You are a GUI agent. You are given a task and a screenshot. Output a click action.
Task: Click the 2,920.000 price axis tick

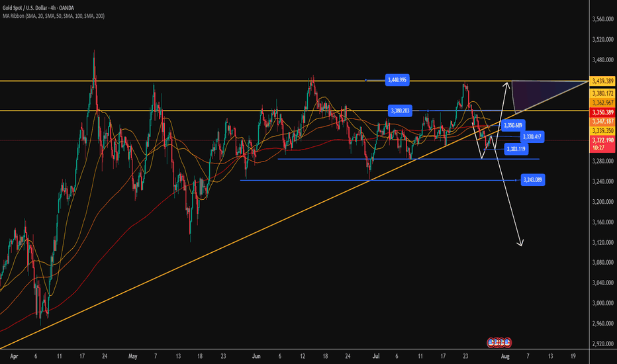(x=602, y=343)
